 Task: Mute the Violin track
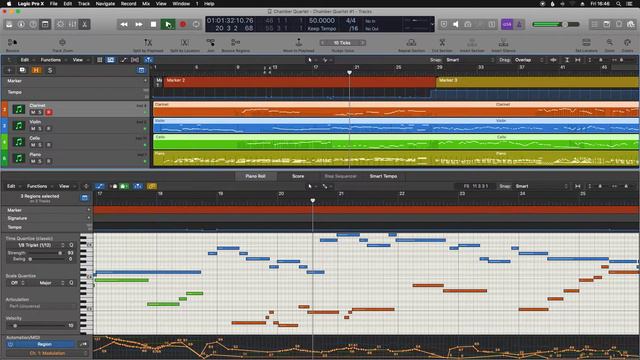point(33,129)
